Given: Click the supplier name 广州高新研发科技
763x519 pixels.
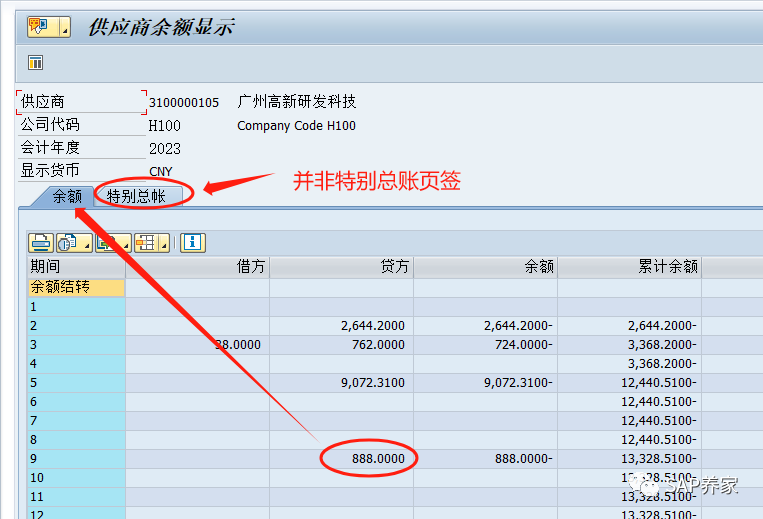Looking at the screenshot, I should (297, 102).
